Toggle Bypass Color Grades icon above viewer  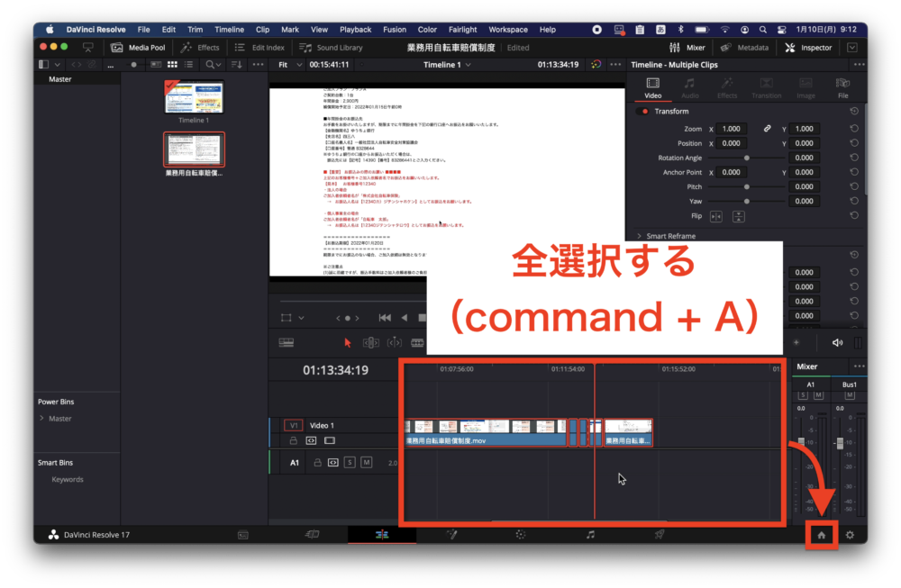(596, 65)
